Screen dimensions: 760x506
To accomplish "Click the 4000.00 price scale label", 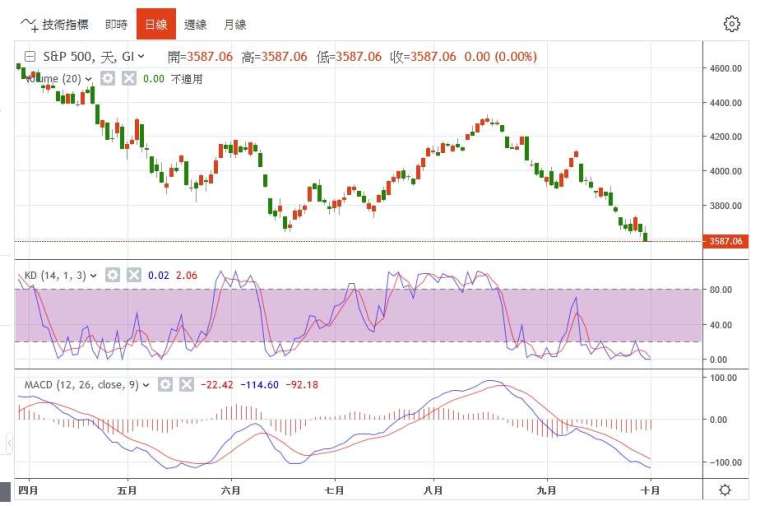I will coord(726,171).
